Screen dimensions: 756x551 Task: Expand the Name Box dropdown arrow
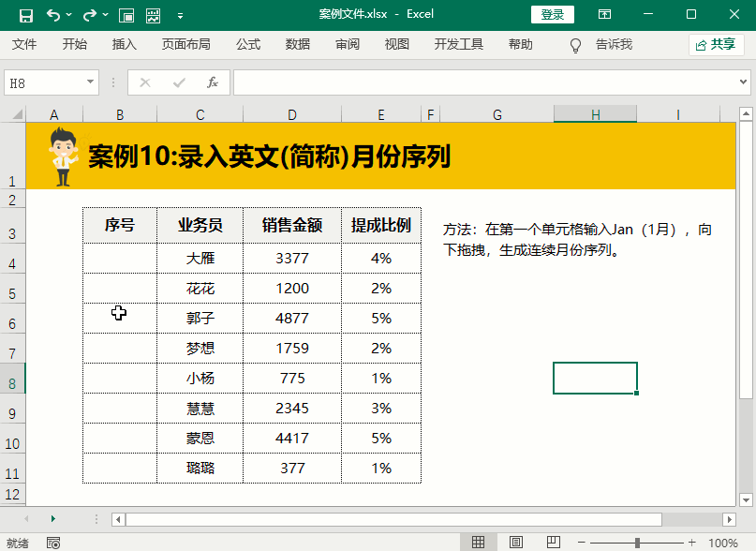click(90, 82)
